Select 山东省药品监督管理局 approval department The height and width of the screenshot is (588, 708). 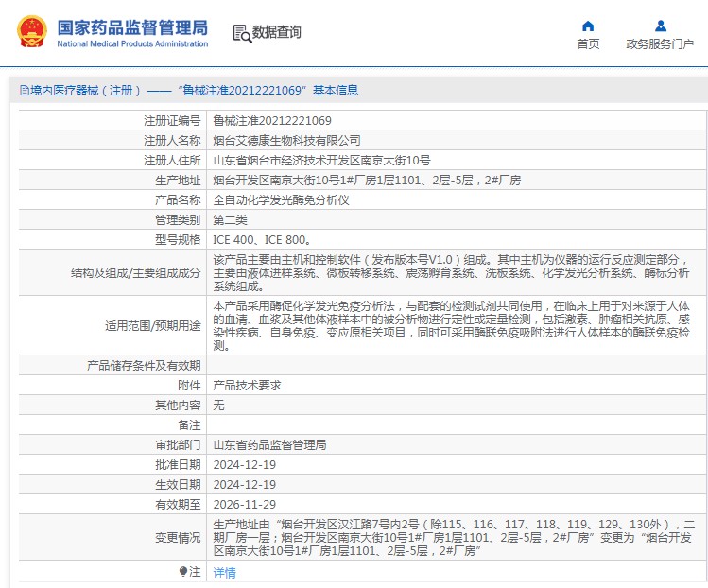[269, 445]
